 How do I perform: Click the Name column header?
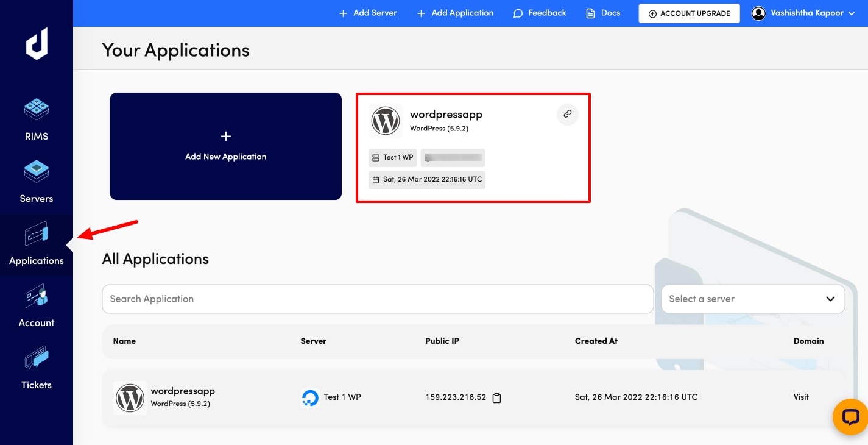[x=124, y=341]
